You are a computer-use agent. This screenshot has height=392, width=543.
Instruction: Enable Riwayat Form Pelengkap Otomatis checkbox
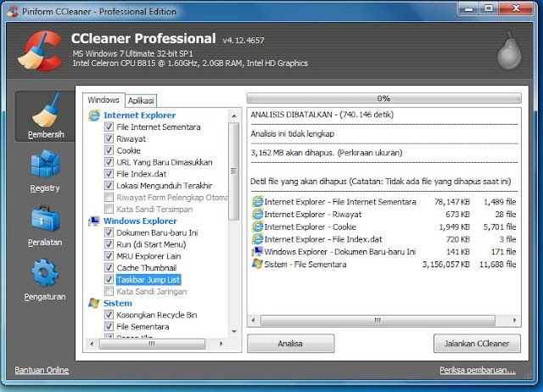pyautogui.click(x=109, y=197)
